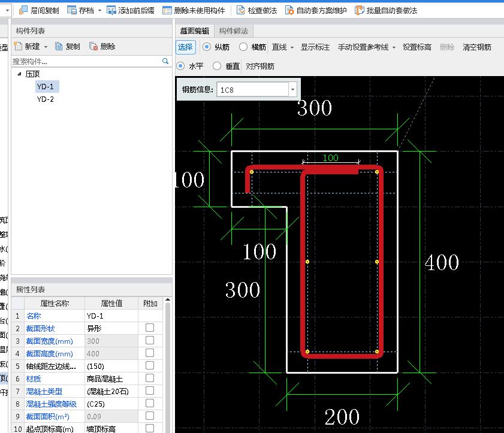Switch to the 构件做法 tab
504x433 pixels.
234,31
